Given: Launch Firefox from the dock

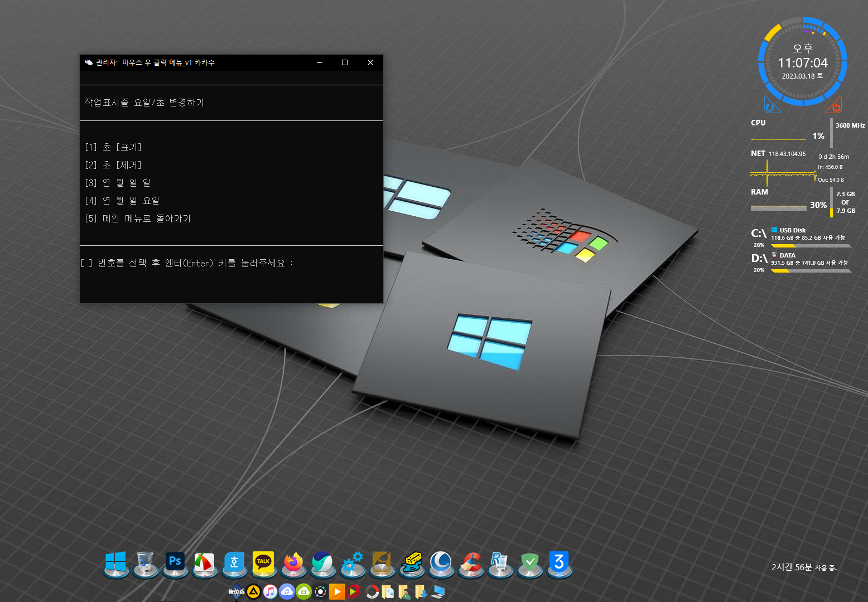Looking at the screenshot, I should click(293, 563).
